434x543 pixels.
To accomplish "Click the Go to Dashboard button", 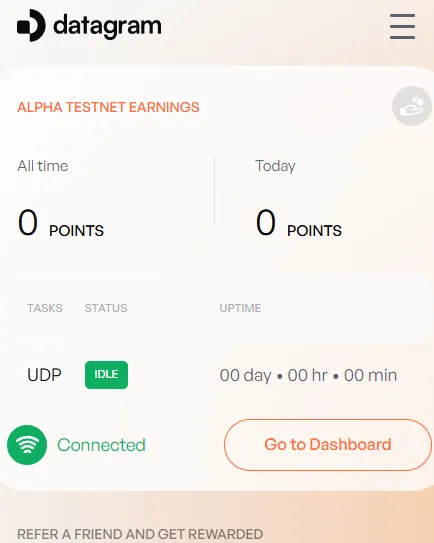I will tap(328, 445).
